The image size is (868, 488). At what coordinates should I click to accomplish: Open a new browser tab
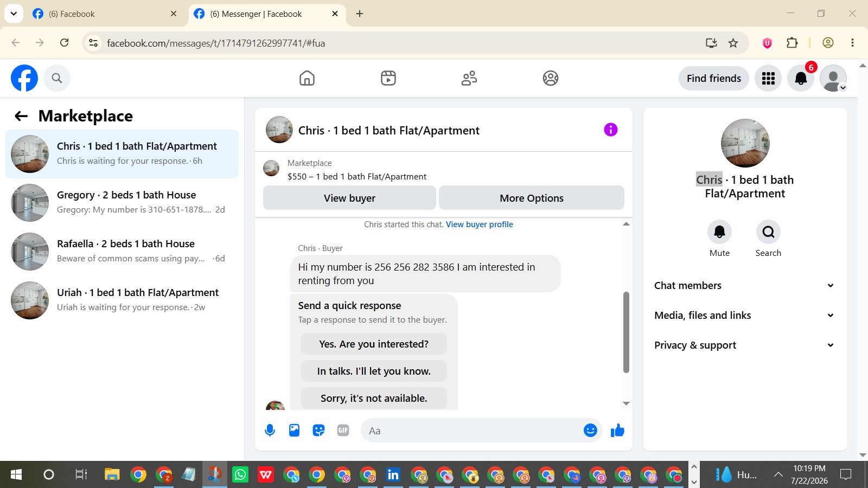pyautogui.click(x=359, y=14)
